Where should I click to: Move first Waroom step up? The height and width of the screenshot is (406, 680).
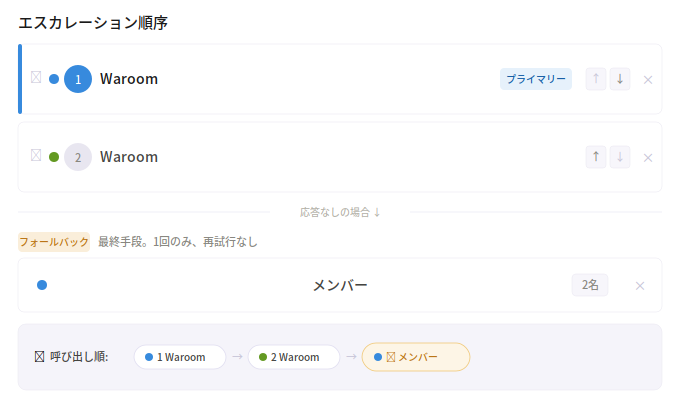tap(596, 79)
